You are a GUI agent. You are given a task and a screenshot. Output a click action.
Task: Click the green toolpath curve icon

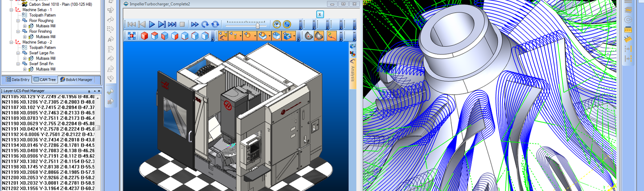point(331,36)
